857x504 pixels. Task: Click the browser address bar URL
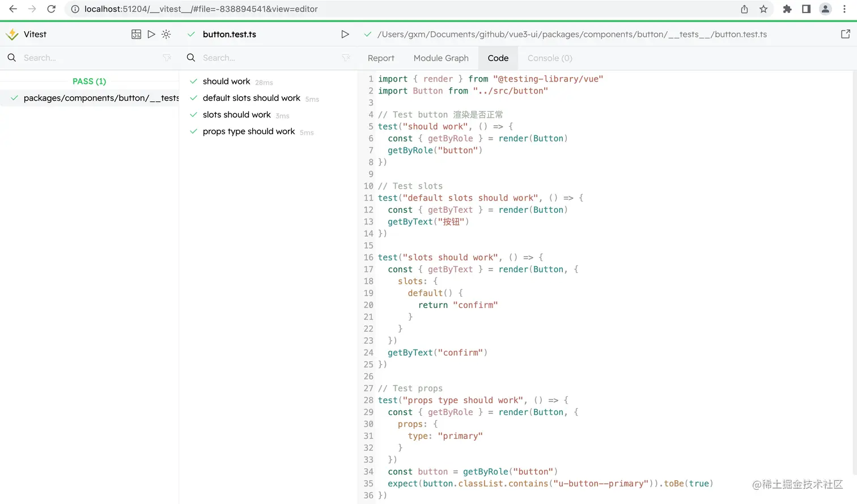pyautogui.click(x=201, y=9)
